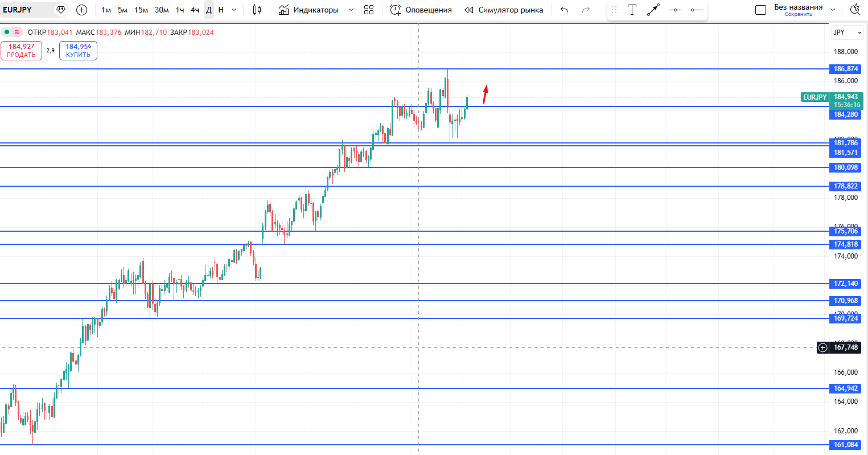Choose the 1ч interval
Screen dimensions: 868x455
pyautogui.click(x=180, y=10)
